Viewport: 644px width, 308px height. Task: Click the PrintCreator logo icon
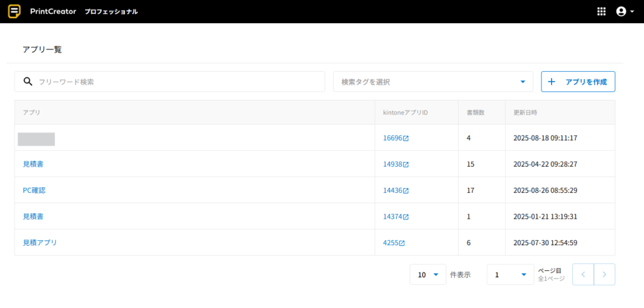(x=14, y=11)
